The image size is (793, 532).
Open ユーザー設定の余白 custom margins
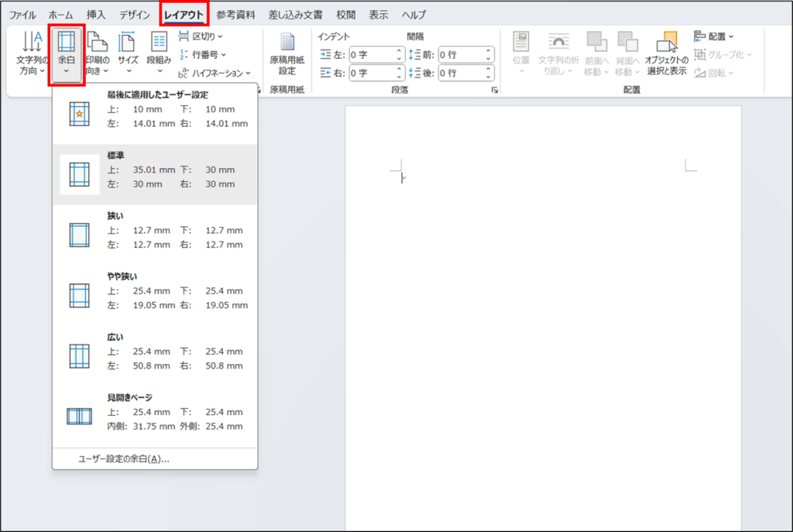point(155,459)
